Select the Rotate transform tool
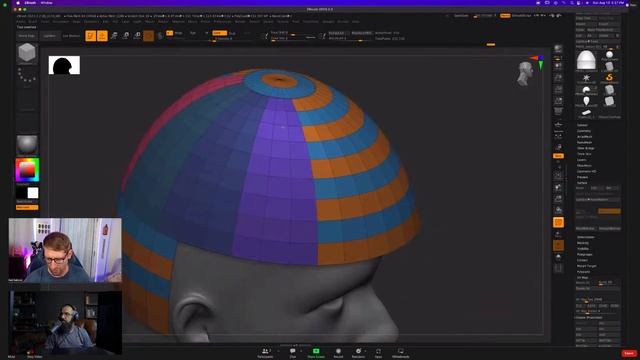Viewport: 640px width, 360px height. tap(137, 36)
